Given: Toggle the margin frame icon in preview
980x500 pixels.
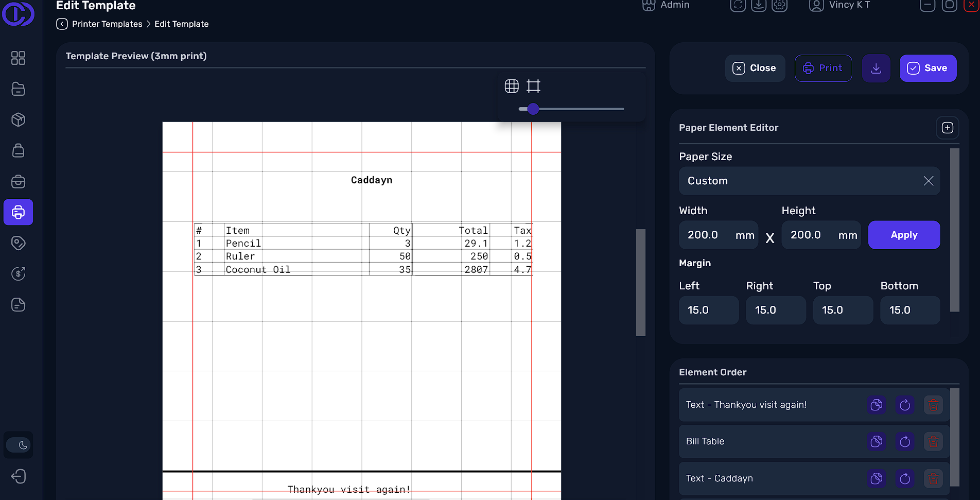Looking at the screenshot, I should 533,86.
